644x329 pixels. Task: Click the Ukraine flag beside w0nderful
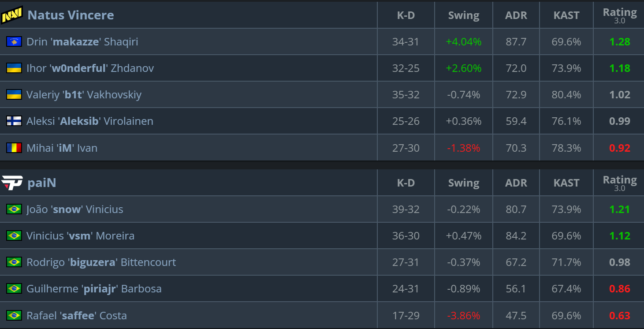[14, 68]
